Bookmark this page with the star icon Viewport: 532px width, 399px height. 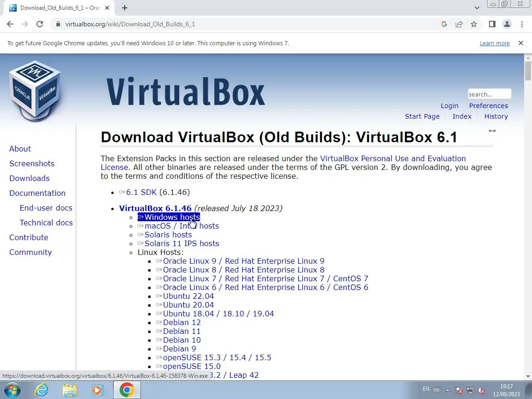(474, 24)
